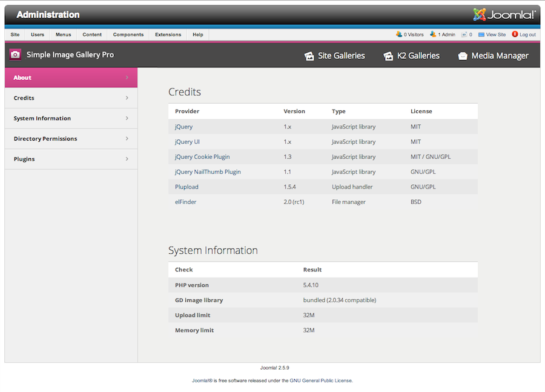
Task: Select the Directory Permissions sidebar tab
Action: pos(71,138)
